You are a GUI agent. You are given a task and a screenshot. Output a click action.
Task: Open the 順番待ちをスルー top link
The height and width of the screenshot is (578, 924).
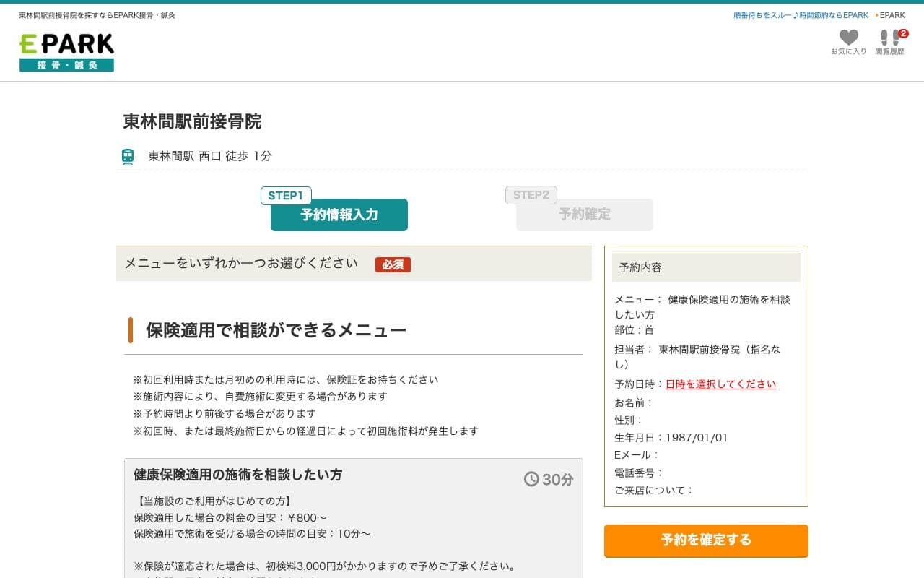pos(801,15)
